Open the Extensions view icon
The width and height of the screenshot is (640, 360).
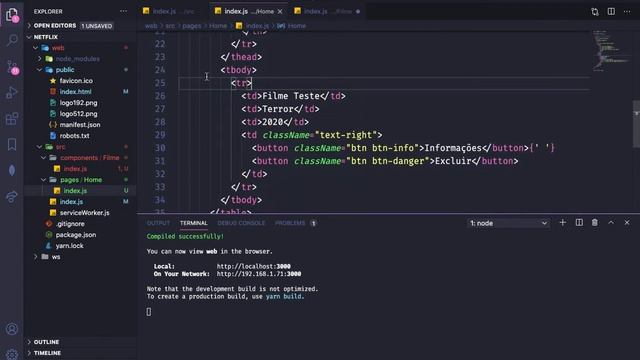(12, 119)
